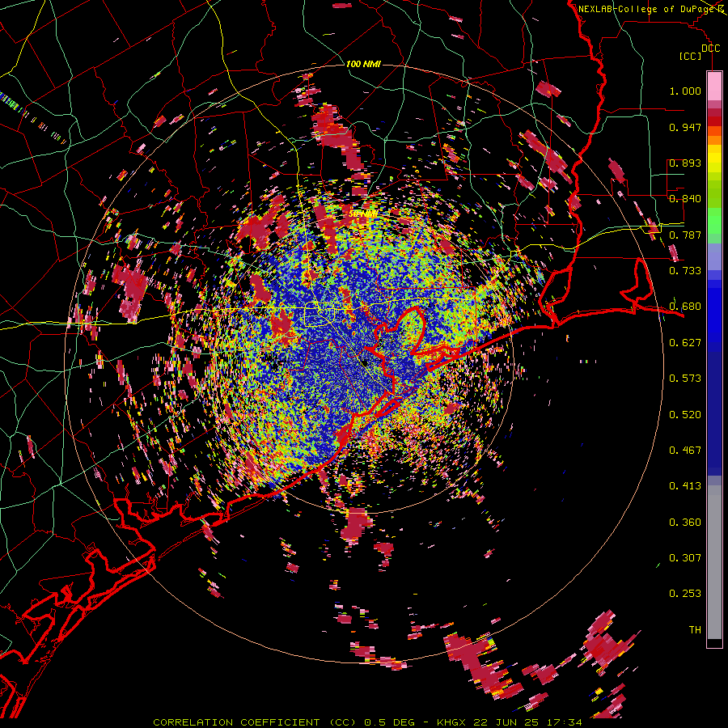Click the 0.573 legend value
The image size is (728, 728).
tap(685, 379)
